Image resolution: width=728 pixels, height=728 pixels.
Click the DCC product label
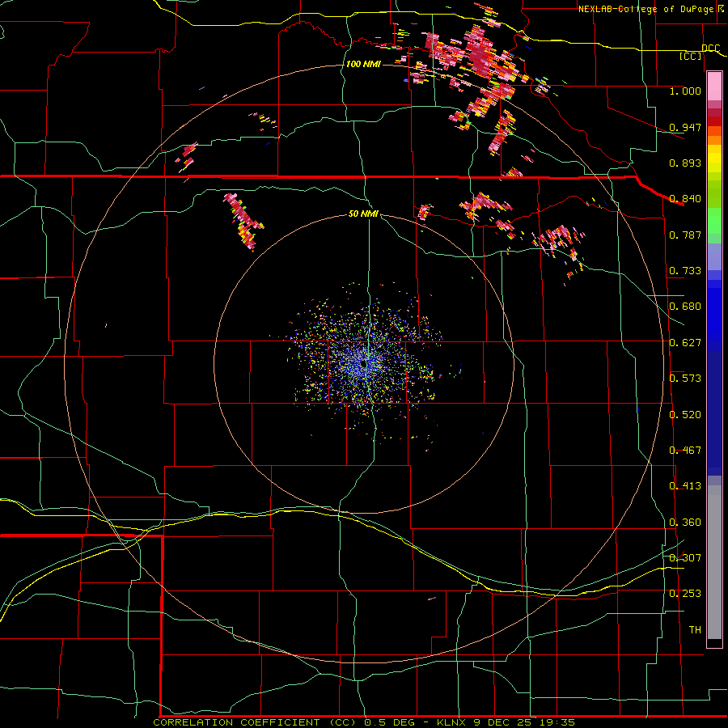click(x=710, y=49)
